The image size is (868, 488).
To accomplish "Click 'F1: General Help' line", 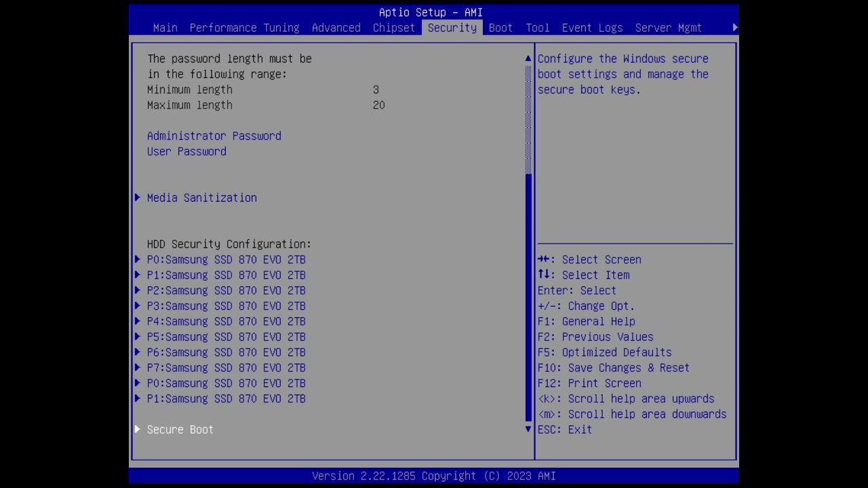I will [587, 321].
